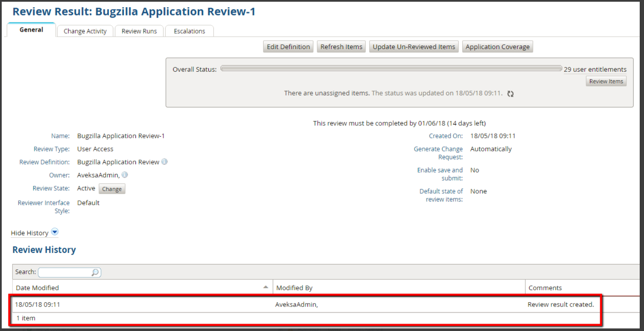Screen dimensions: 644x331
Task: Collapse history with the Hide History arrow
Action: coord(54,232)
